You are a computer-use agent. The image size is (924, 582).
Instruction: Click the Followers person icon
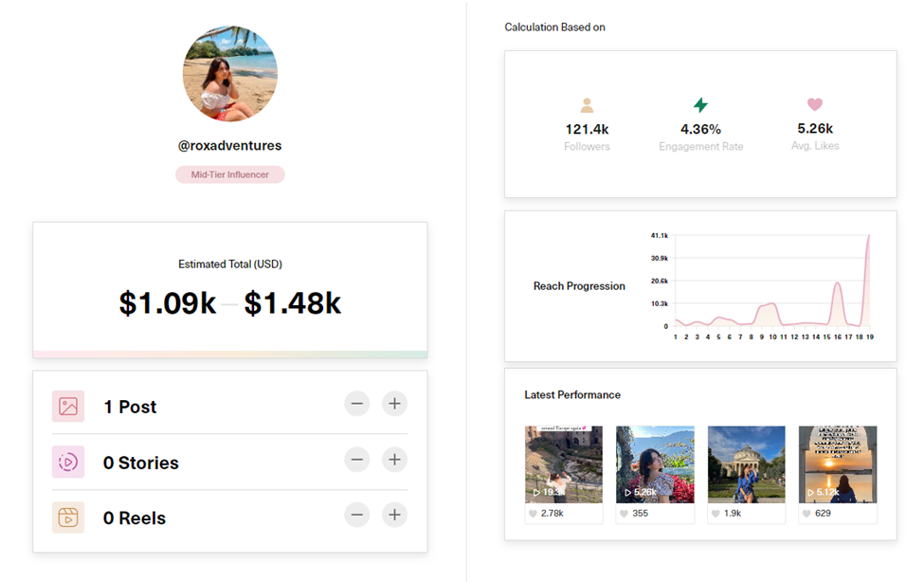587,105
